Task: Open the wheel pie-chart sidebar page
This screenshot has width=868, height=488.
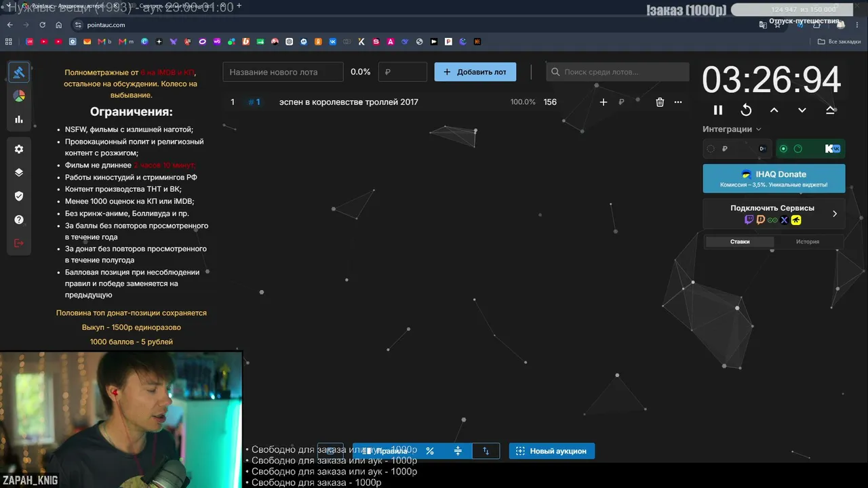Action: [x=19, y=96]
